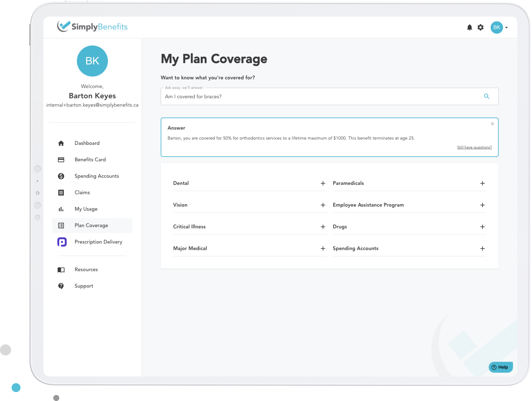This screenshot has width=532, height=401.
Task: Select the My Usage icon
Action: point(61,209)
